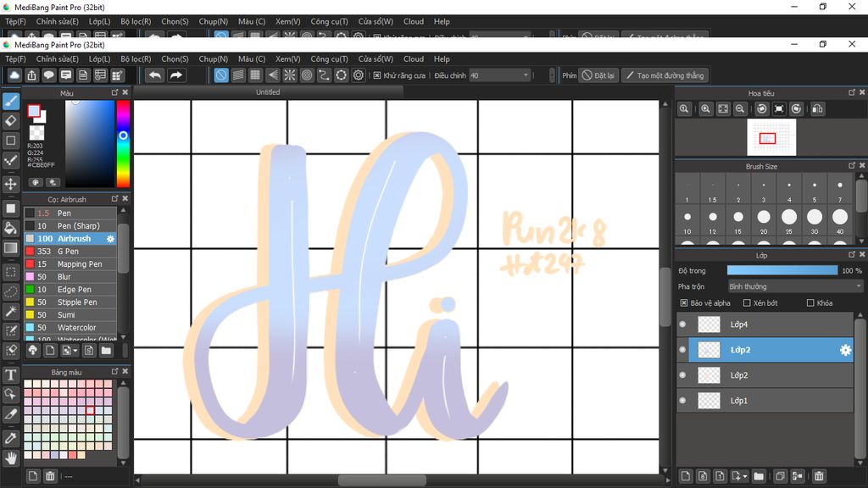
Task: Click the foreground color swatch
Action: [x=34, y=111]
